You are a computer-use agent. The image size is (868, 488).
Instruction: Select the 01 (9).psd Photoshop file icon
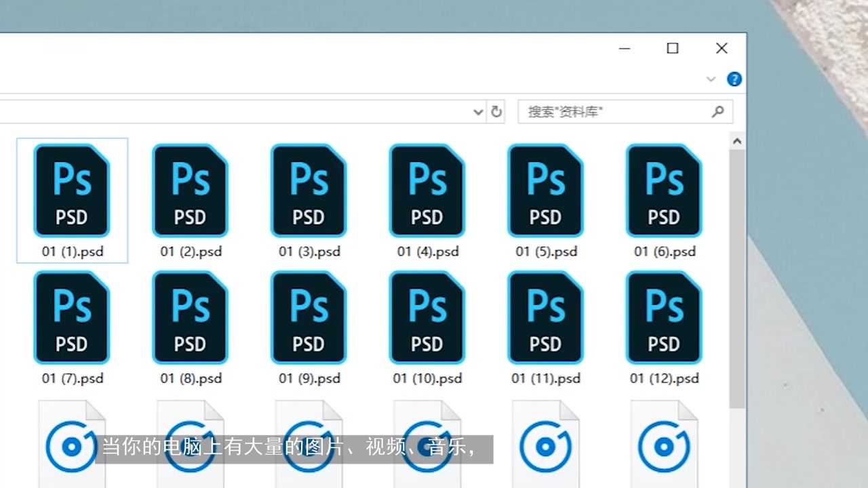[309, 317]
